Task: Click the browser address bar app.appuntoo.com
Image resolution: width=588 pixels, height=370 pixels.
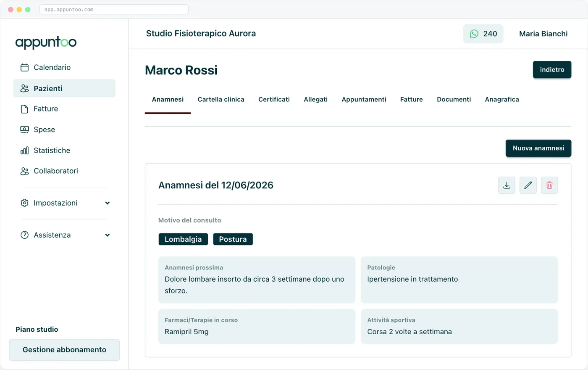Action: 114,9
